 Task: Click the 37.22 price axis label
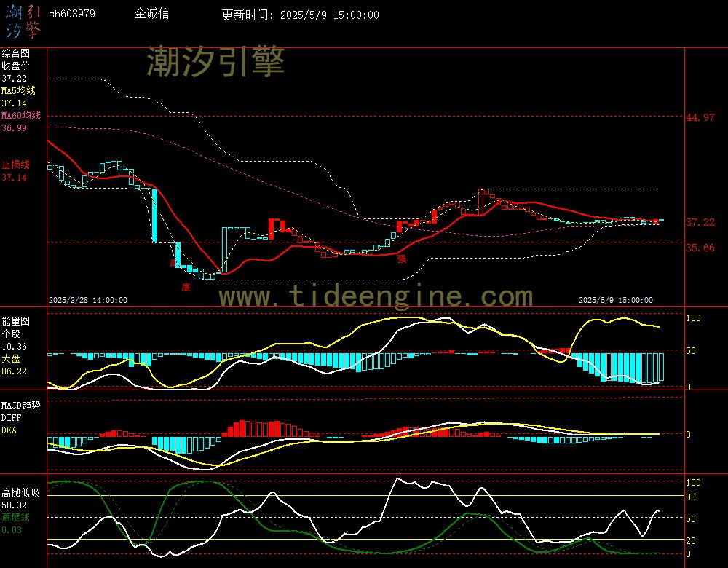pos(700,222)
